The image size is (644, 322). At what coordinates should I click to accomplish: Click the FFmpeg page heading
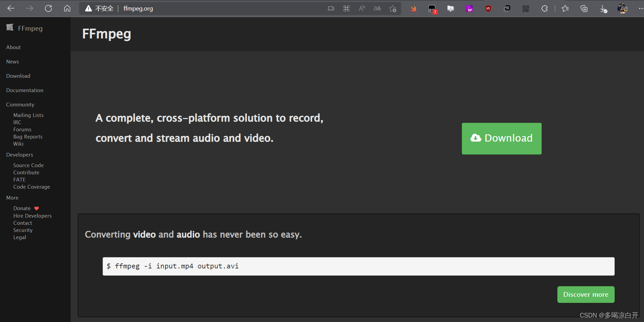click(107, 34)
